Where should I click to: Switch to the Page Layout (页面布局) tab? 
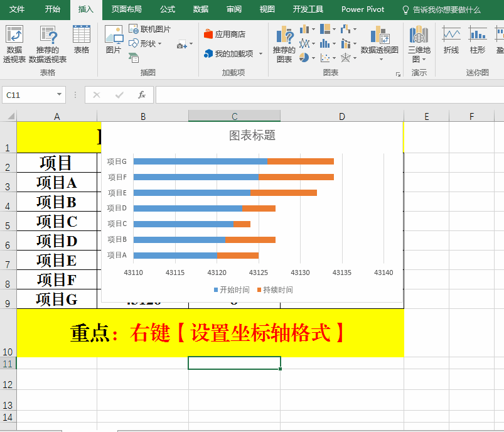(126, 9)
